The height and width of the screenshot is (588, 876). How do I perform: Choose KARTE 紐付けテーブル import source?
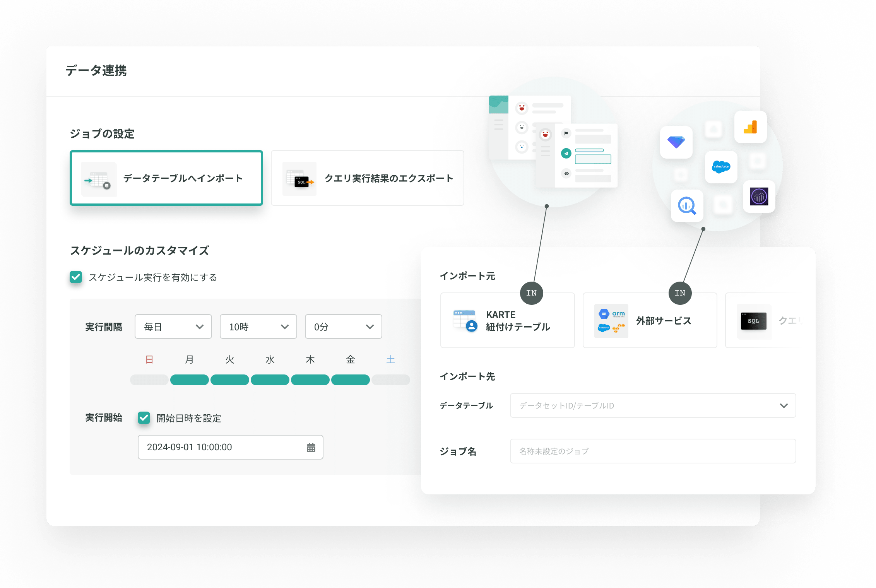click(507, 321)
